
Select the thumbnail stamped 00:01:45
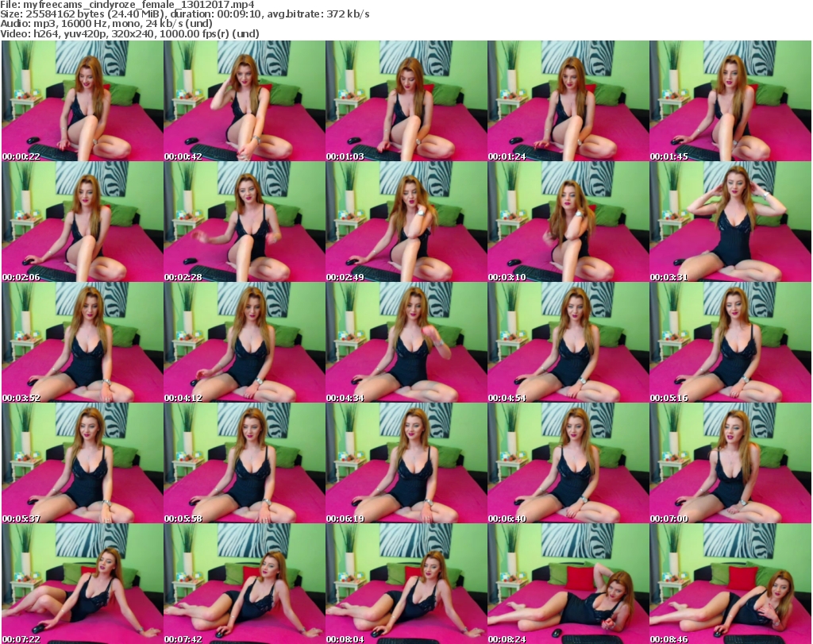[730, 101]
